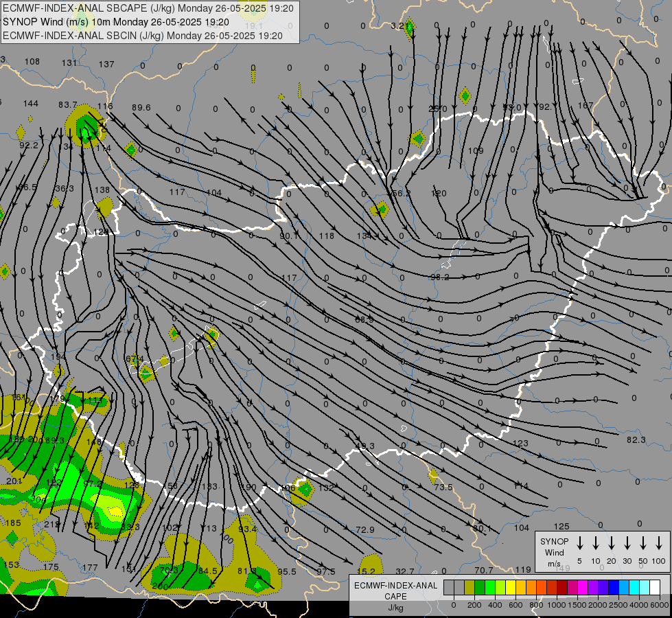Click the legend's 800 tick label

[536, 605]
